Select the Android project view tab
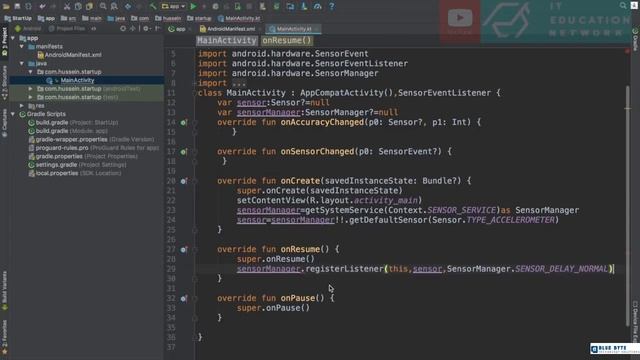 click(28, 29)
